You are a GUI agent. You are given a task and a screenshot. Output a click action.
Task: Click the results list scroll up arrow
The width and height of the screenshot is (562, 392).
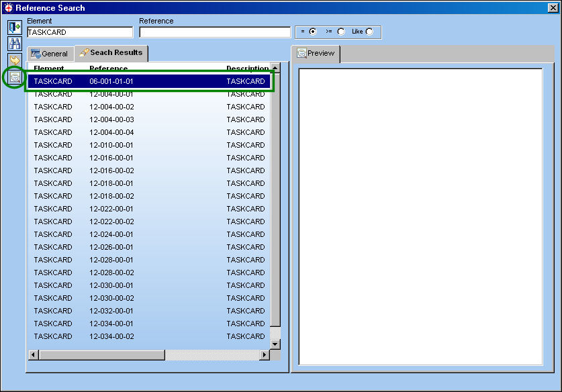[x=275, y=68]
